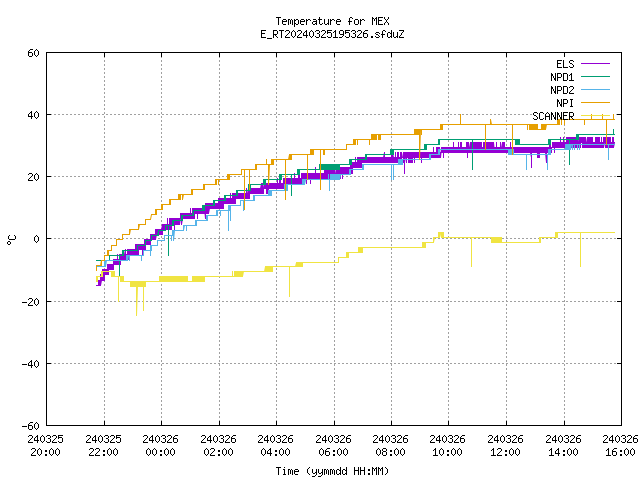The height and width of the screenshot is (480, 640).
Task: Click the chart title 'Temperature for MEX'
Action: pyautogui.click(x=332, y=21)
